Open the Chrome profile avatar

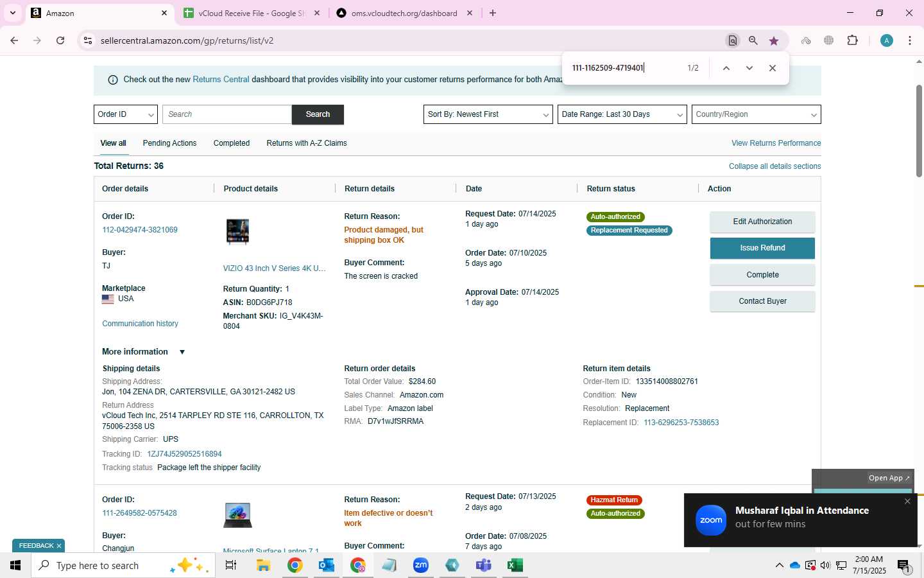(x=887, y=40)
